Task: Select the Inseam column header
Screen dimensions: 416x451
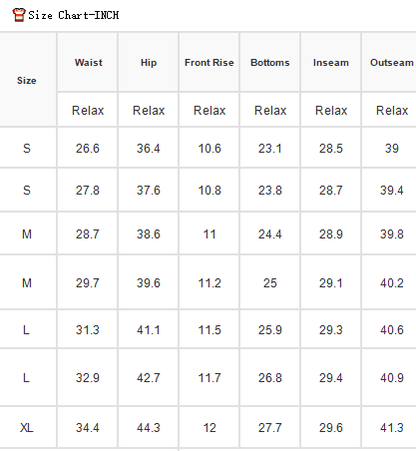Action: (331, 63)
